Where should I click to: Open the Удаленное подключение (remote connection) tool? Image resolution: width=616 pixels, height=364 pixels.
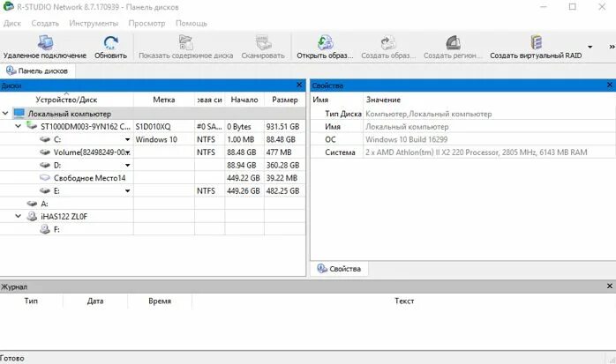pos(45,47)
